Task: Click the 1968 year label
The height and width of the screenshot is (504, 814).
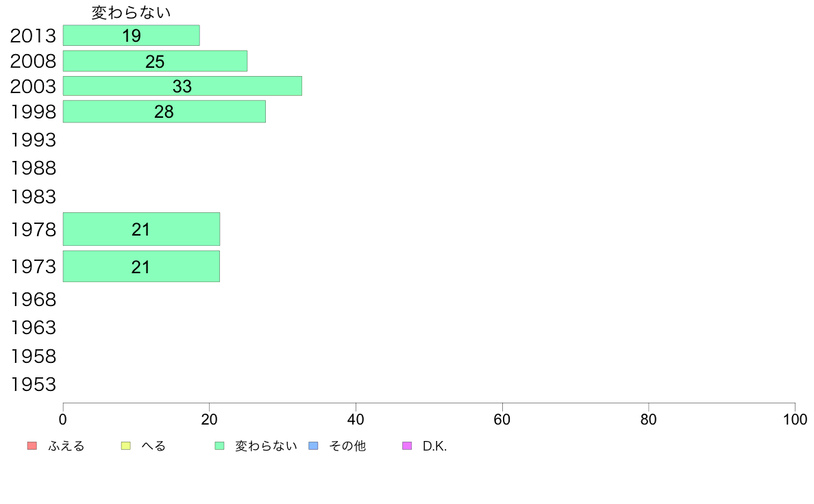Action: tap(33, 299)
